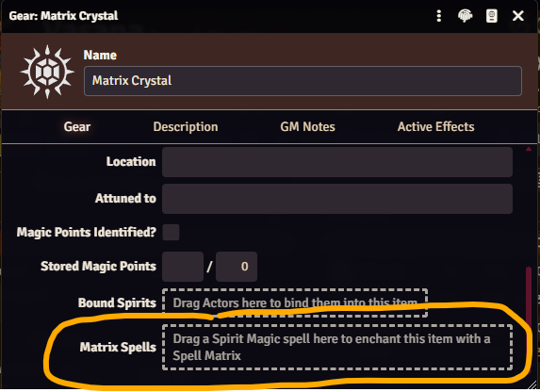The width and height of the screenshot is (540, 392).
Task: Click the Matrix Spells drop area
Action: (337, 347)
